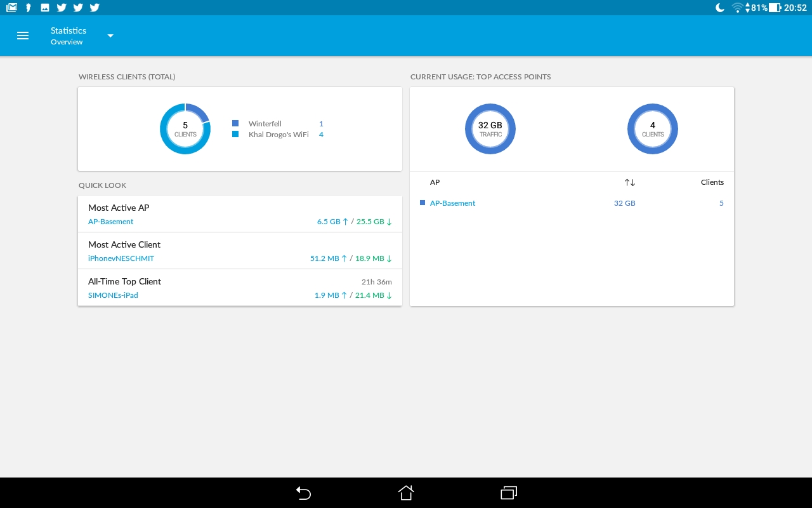
Task: Click Khal Drogo's WiFi legend entry
Action: [278, 135]
